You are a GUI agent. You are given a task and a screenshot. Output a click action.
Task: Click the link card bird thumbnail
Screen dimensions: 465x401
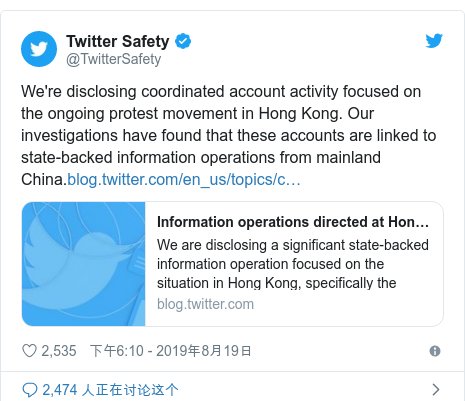coord(84,264)
